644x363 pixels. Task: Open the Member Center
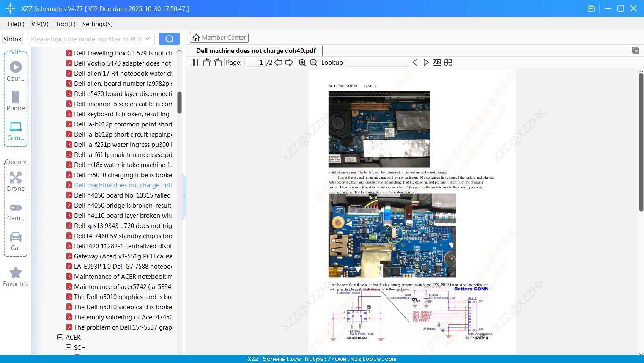pos(219,38)
